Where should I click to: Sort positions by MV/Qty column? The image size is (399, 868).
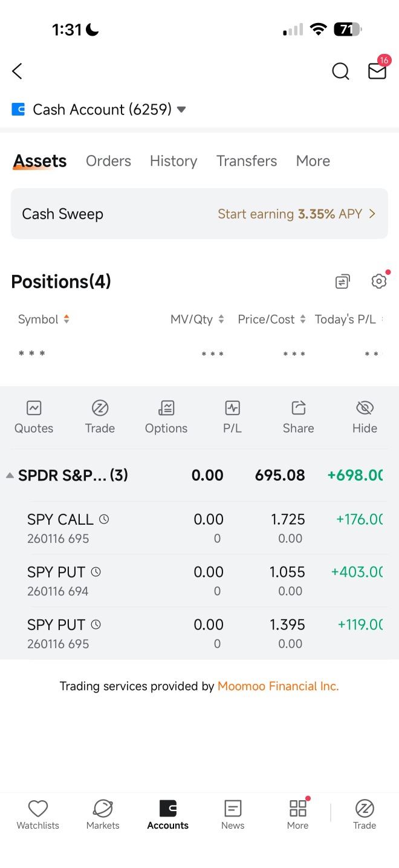tap(197, 319)
